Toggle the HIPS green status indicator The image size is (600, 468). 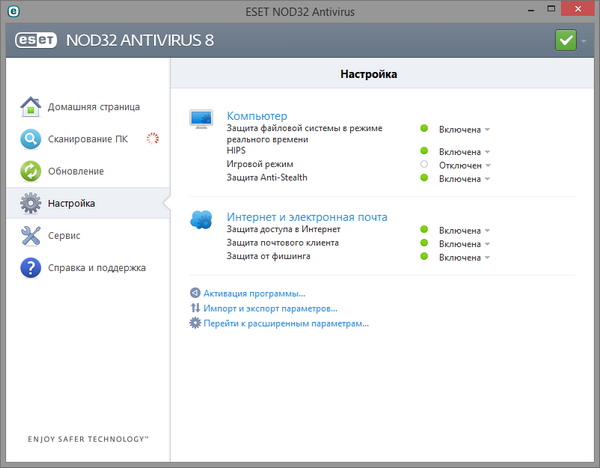pyautogui.click(x=424, y=152)
